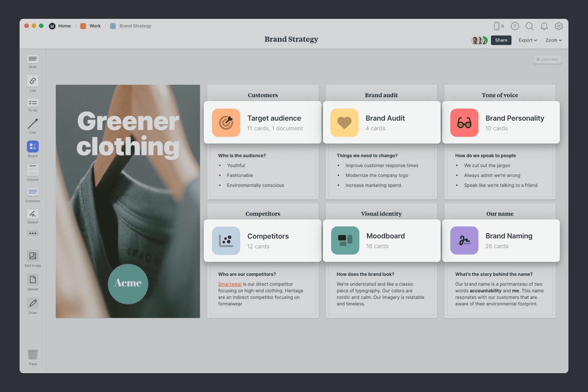Image resolution: width=588 pixels, height=392 pixels.
Task: Select the Column tool
Action: pyautogui.click(x=32, y=171)
